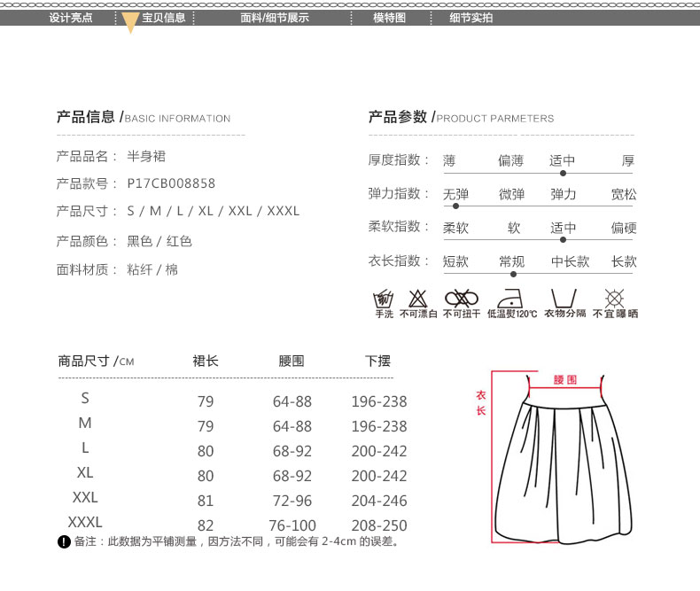Click the product code P17CB008858
The width and height of the screenshot is (700, 591).
click(x=171, y=183)
